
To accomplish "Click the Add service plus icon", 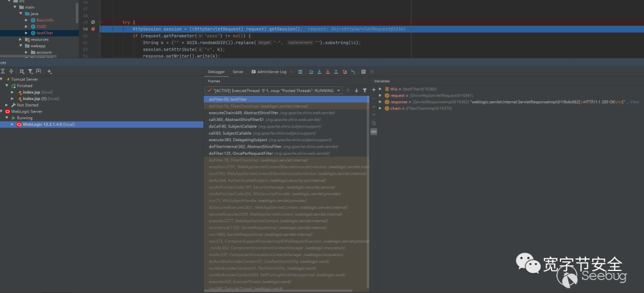I will click(49, 71).
